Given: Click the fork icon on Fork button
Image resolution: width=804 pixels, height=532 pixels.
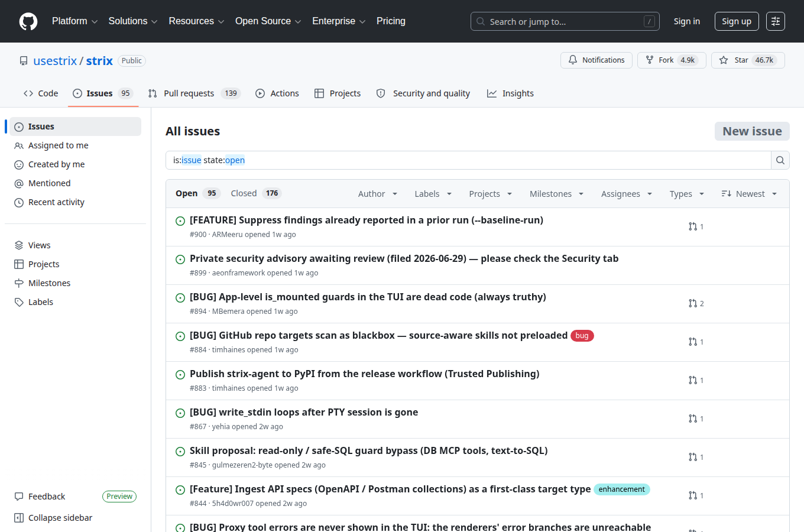Looking at the screenshot, I should [650, 60].
